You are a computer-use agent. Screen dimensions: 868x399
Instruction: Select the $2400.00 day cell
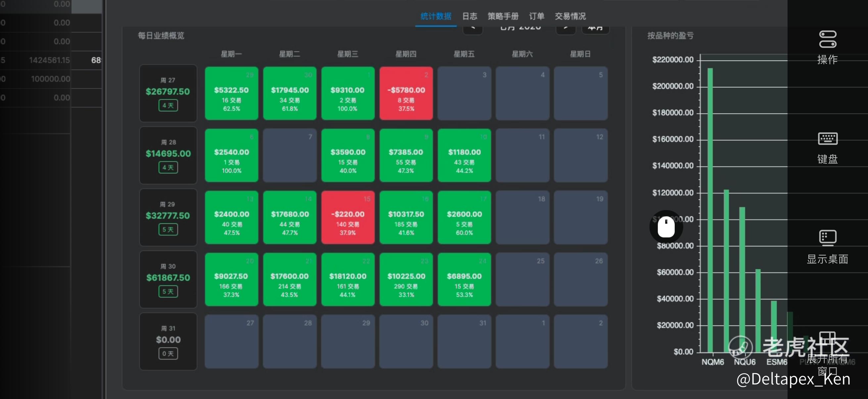231,217
